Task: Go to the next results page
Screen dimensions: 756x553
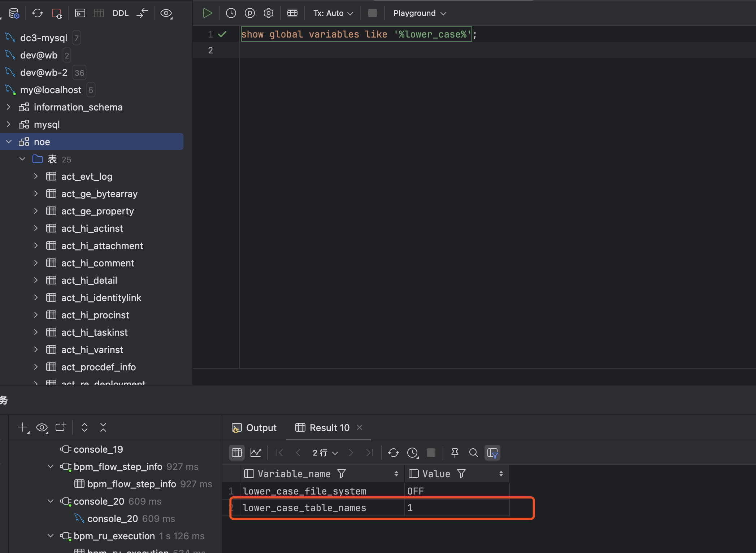Action: point(351,453)
